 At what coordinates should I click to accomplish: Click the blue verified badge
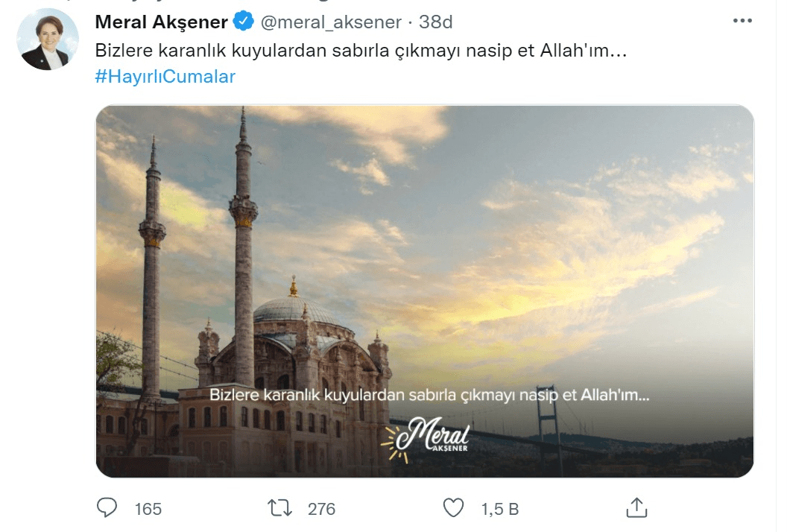[243, 22]
